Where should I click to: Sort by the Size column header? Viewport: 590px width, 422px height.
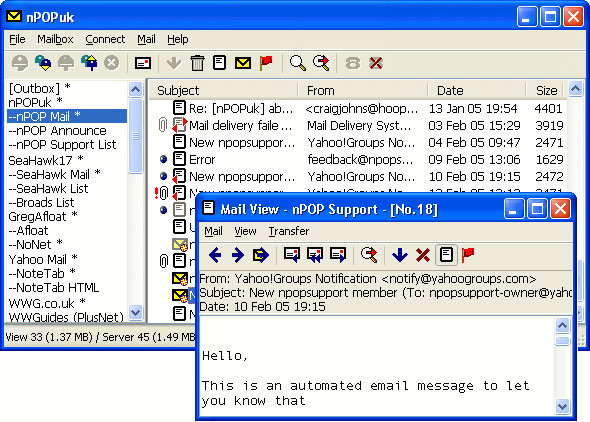pos(545,90)
